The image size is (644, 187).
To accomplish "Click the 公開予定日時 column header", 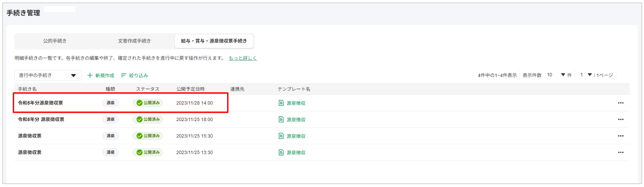I will coord(190,89).
